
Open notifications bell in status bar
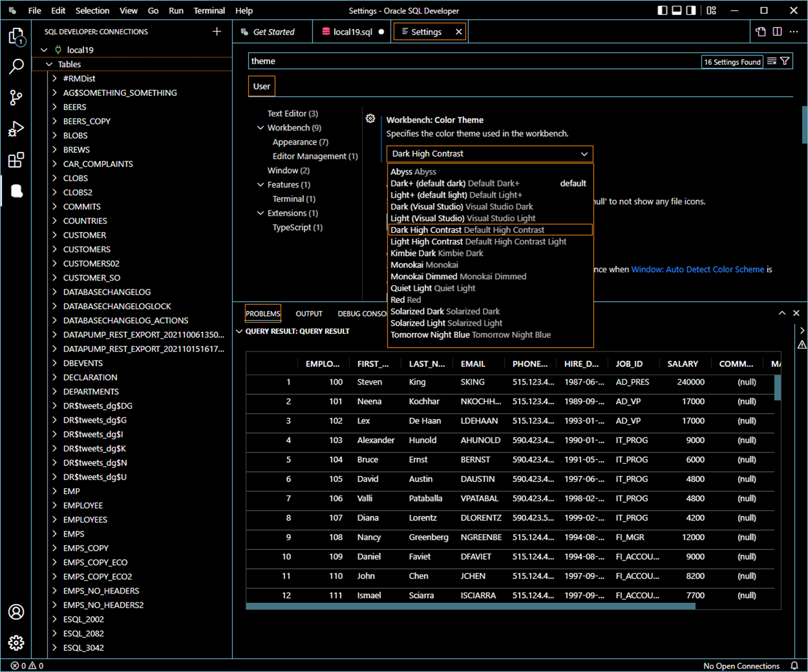[795, 666]
